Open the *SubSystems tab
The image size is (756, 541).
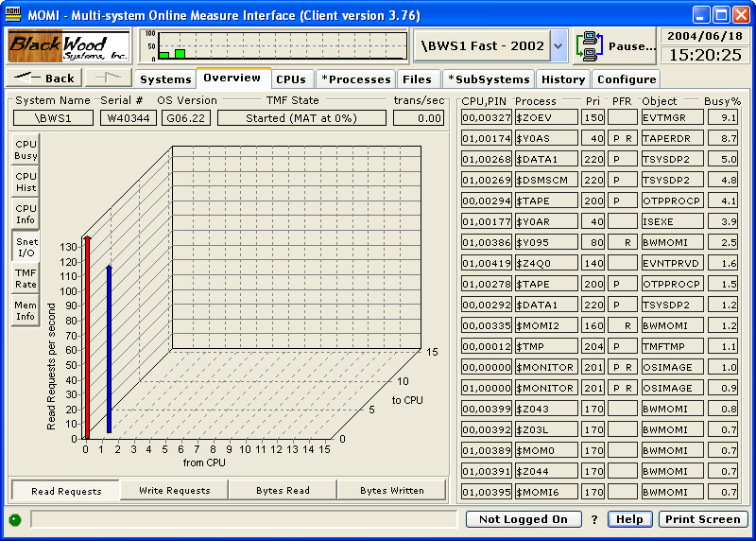tap(489, 79)
